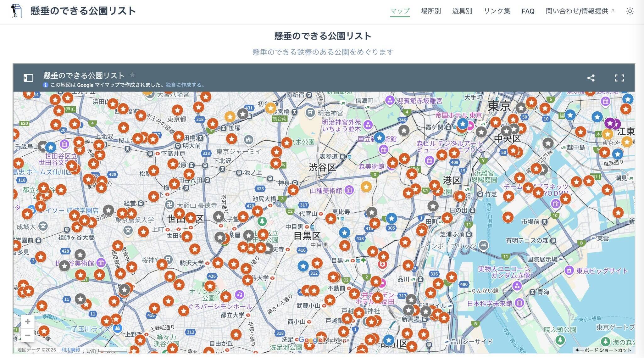644x358 pixels.
Task: Go to リンク集 page
Action: point(497,11)
